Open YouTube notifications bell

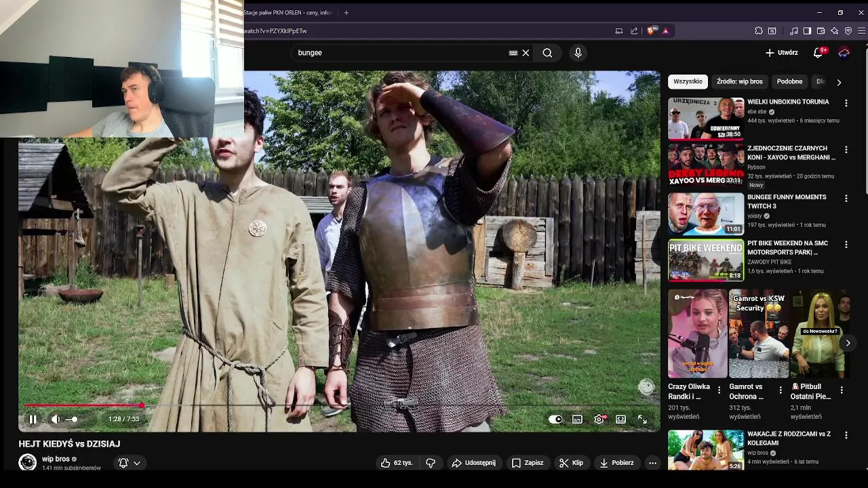[x=818, y=53]
